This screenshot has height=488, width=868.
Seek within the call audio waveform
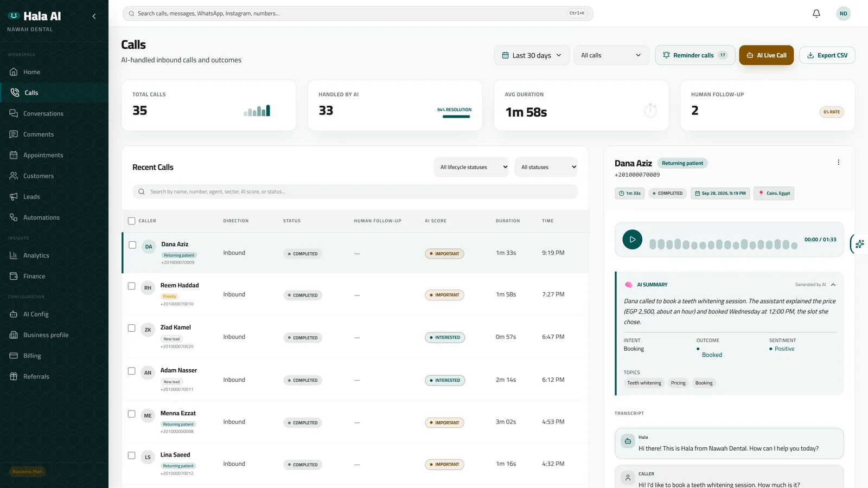click(x=724, y=245)
